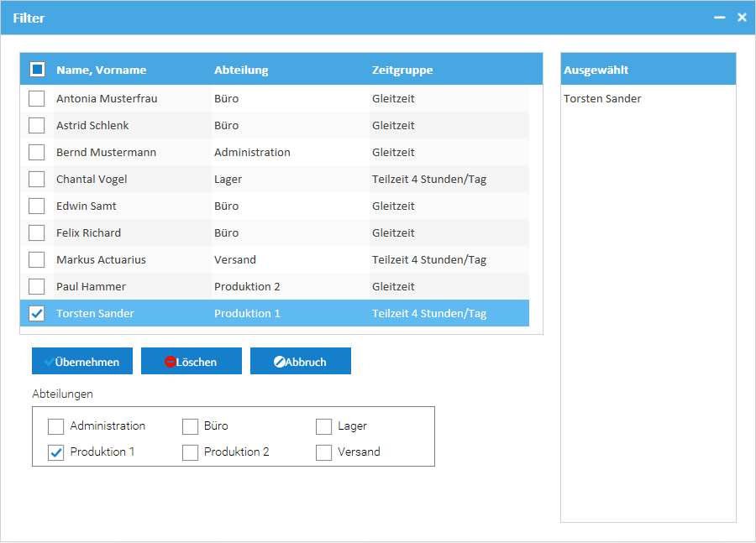Uncheck the Torsten Sander row checkbox
Screen dimensions: 756x543
click(37, 314)
